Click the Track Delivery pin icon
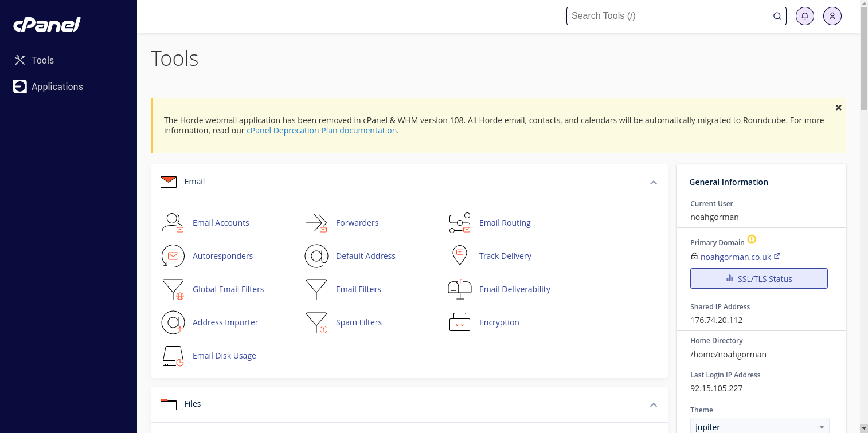Image resolution: width=868 pixels, height=433 pixels. [459, 256]
